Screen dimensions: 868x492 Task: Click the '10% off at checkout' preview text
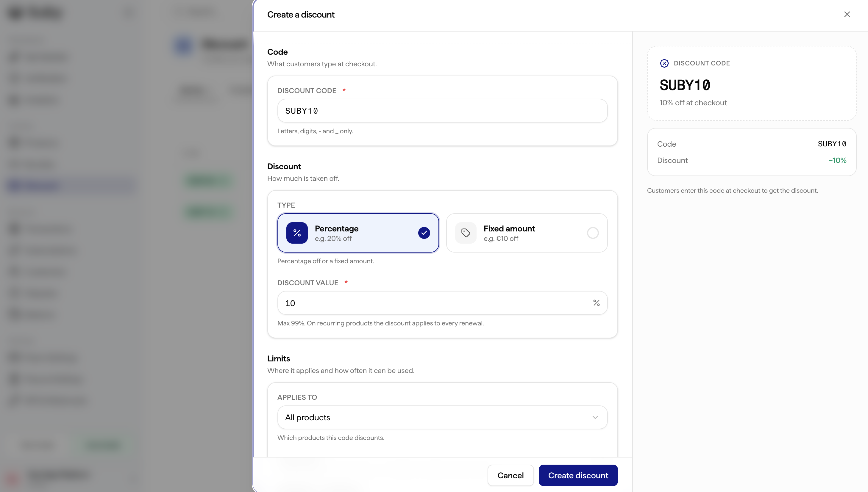(x=693, y=103)
